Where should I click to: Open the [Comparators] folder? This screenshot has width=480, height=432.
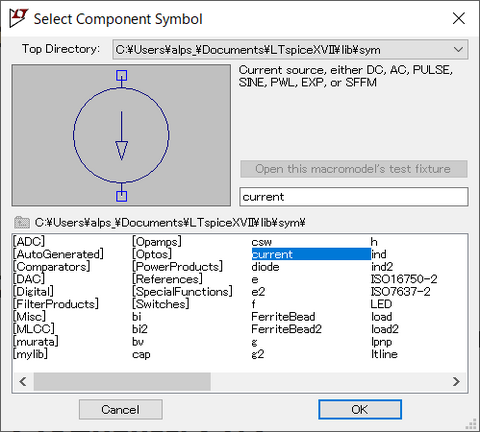(52, 267)
